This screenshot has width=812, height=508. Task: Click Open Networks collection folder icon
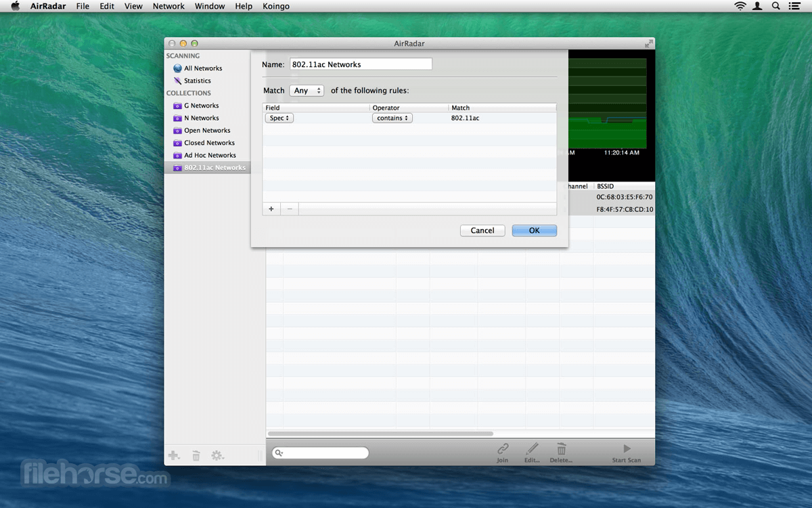click(177, 131)
